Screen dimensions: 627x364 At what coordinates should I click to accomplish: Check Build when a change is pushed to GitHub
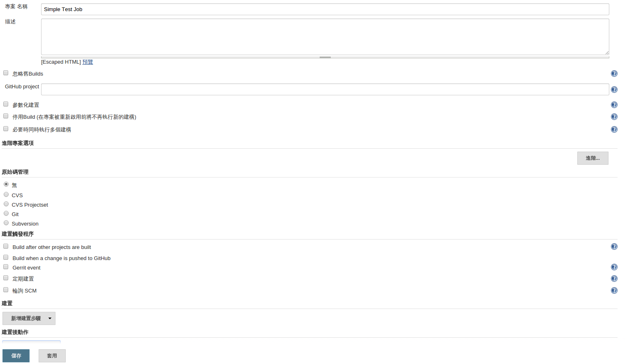[6, 257]
